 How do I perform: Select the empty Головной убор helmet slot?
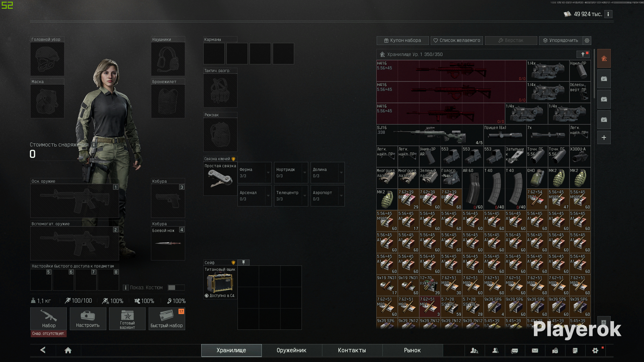point(47,59)
